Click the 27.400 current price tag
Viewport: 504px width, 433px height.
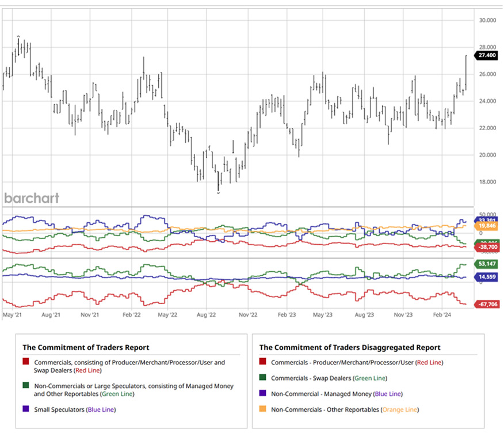pos(487,55)
